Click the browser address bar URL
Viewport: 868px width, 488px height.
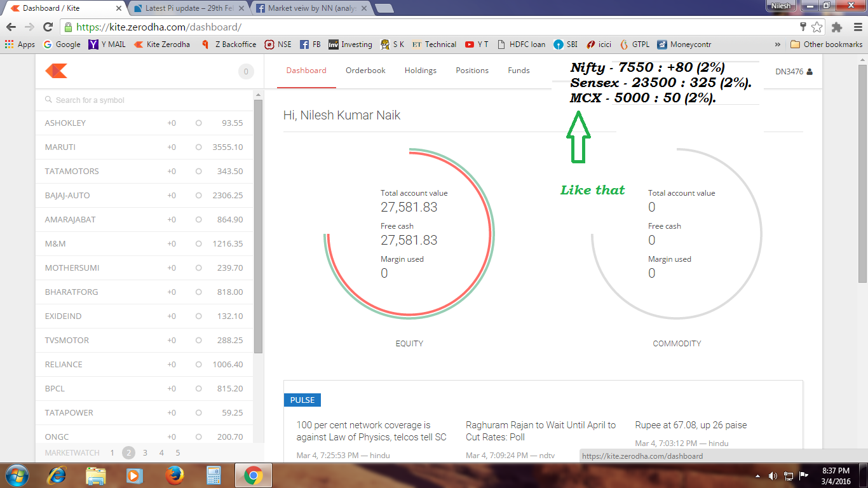tap(159, 27)
